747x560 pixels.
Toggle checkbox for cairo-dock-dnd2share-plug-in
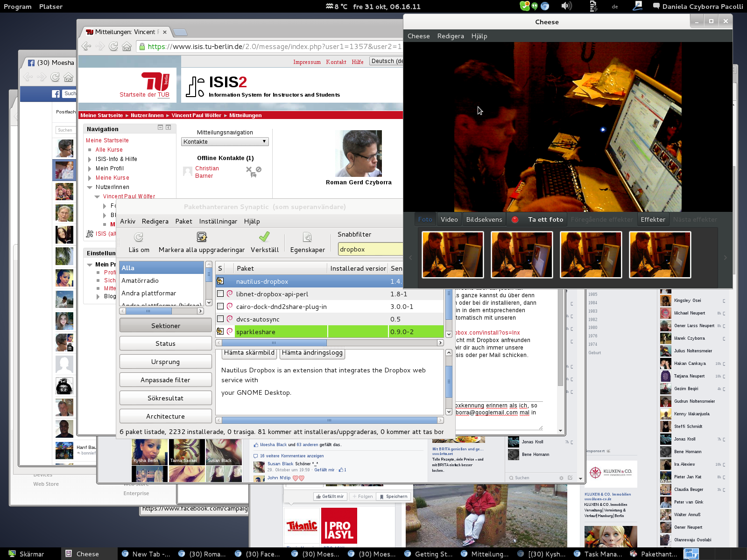click(x=220, y=306)
